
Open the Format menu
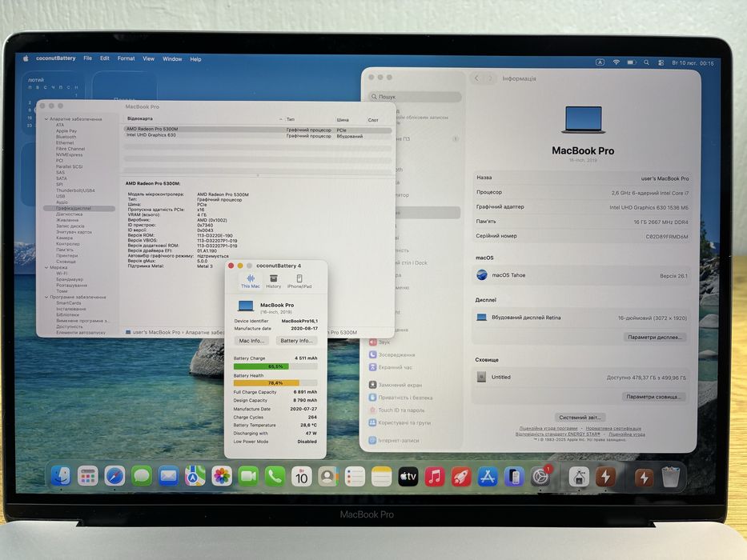(127, 58)
